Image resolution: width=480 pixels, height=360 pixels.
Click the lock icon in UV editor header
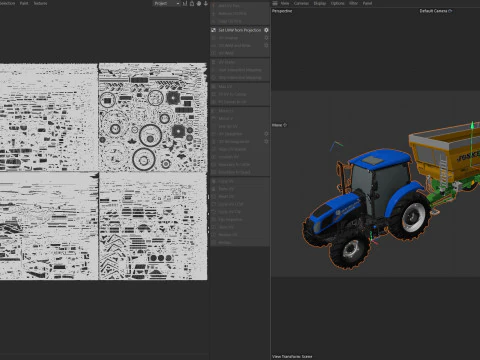[x=192, y=3]
